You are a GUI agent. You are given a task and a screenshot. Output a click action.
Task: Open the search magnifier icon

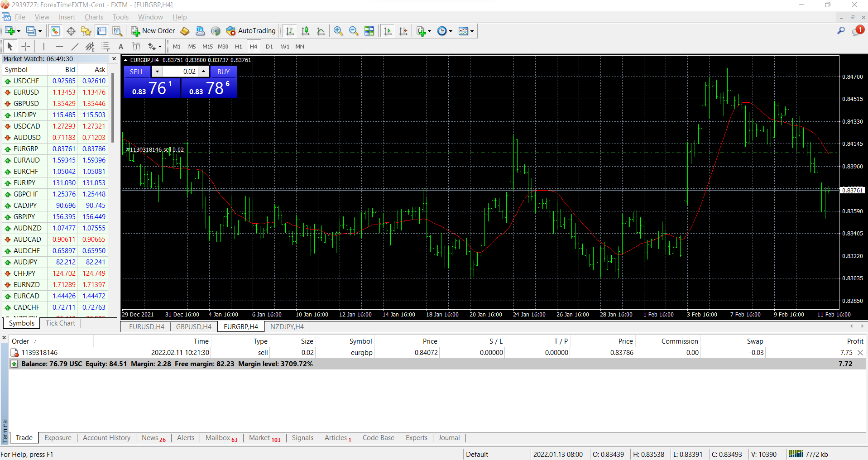tap(841, 31)
